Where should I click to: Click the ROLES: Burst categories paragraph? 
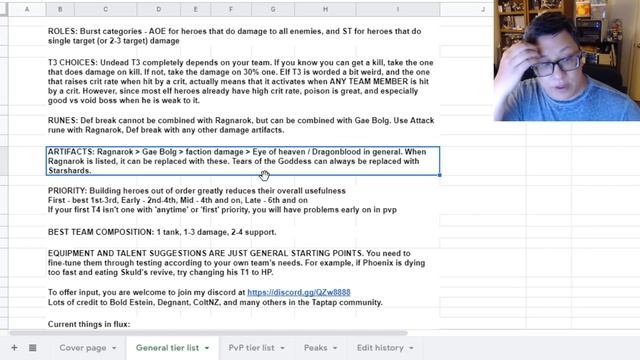click(x=234, y=36)
